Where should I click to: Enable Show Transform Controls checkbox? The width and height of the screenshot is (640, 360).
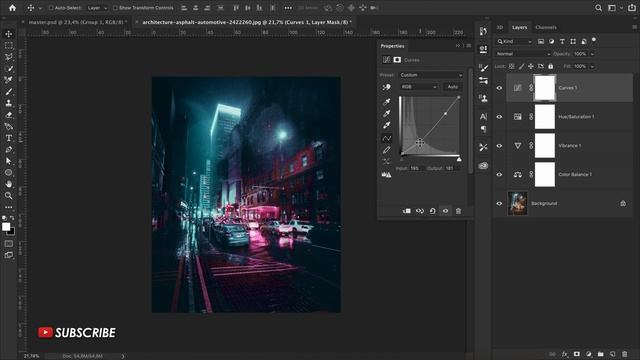click(x=115, y=8)
